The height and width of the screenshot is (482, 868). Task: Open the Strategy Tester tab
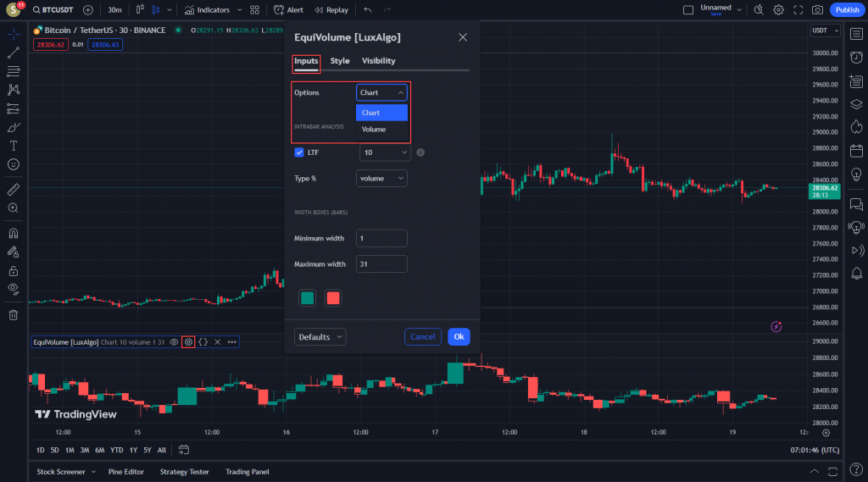click(184, 472)
